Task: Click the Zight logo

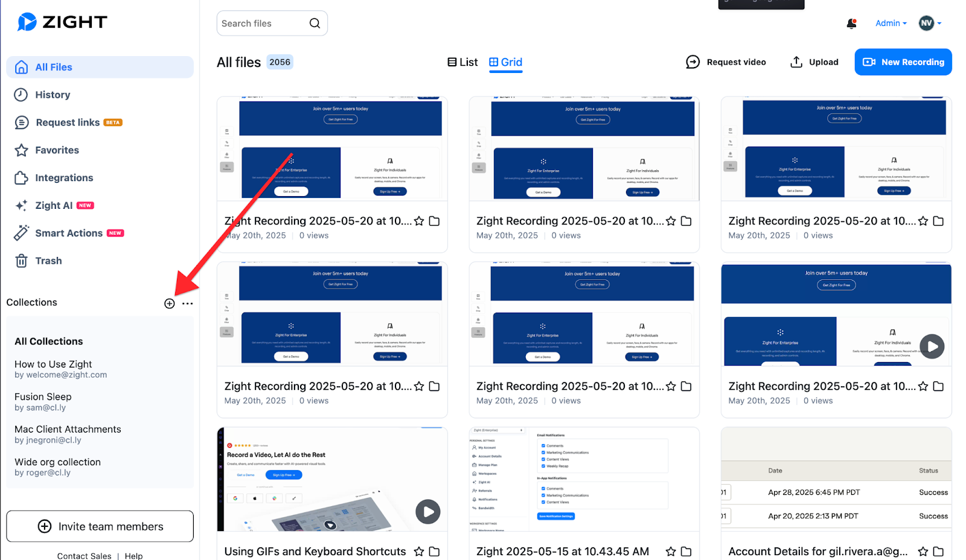Action: click(x=62, y=22)
